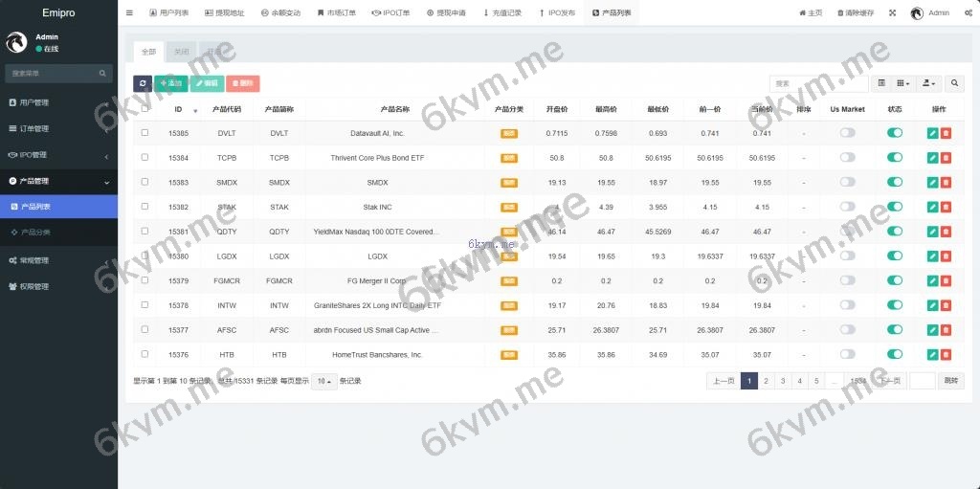Image resolution: width=980 pixels, height=489 pixels.
Task: Select the checkbox for the TCPB row
Action: click(145, 158)
